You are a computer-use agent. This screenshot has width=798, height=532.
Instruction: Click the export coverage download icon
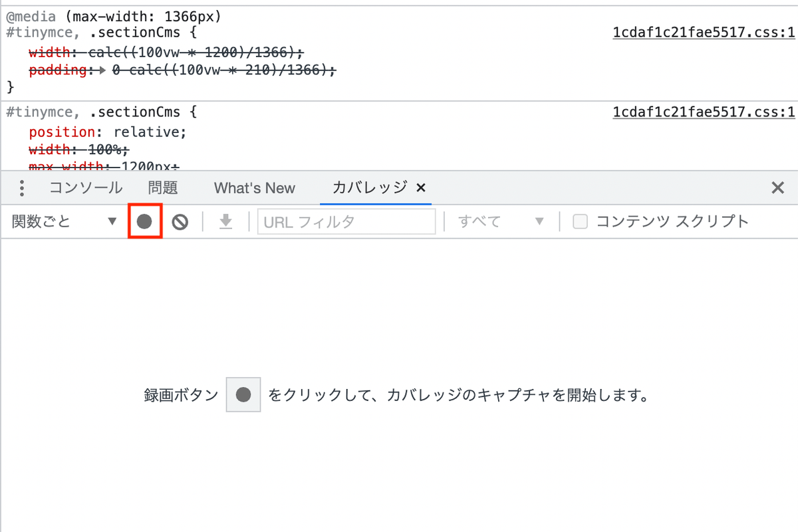[x=225, y=221]
